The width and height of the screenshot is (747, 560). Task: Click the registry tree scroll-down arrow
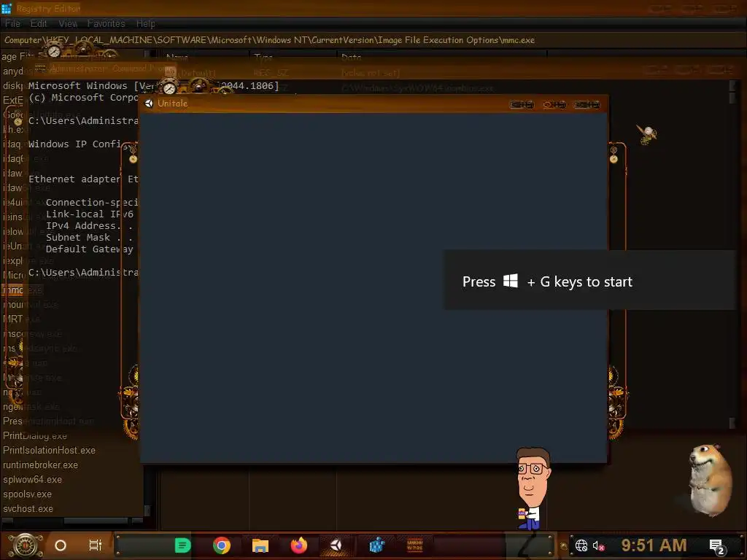[147, 510]
